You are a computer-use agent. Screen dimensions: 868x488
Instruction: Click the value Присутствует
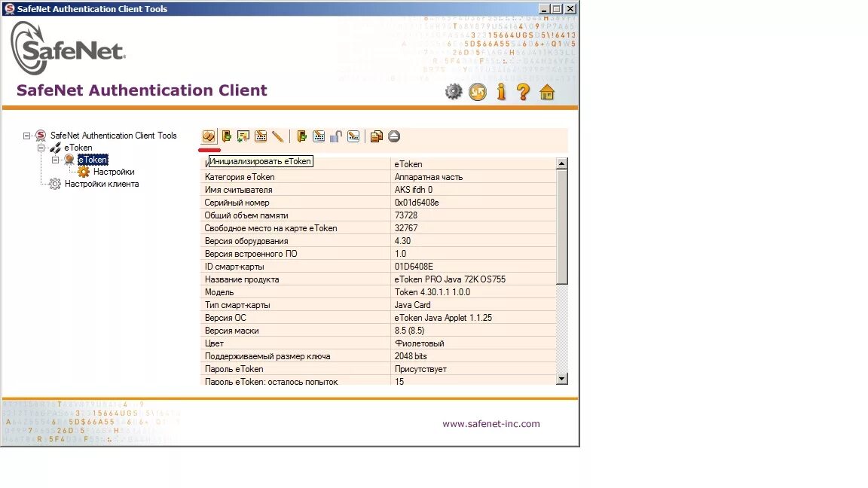[420, 369]
